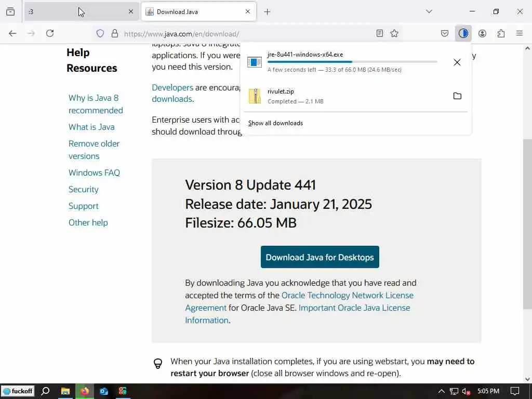Click muted volume tray icon
The width and height of the screenshot is (532, 399).
click(x=466, y=392)
